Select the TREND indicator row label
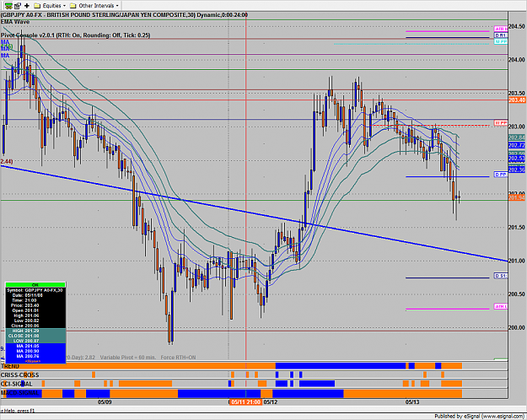This screenshot has width=527, height=420. (x=10, y=366)
